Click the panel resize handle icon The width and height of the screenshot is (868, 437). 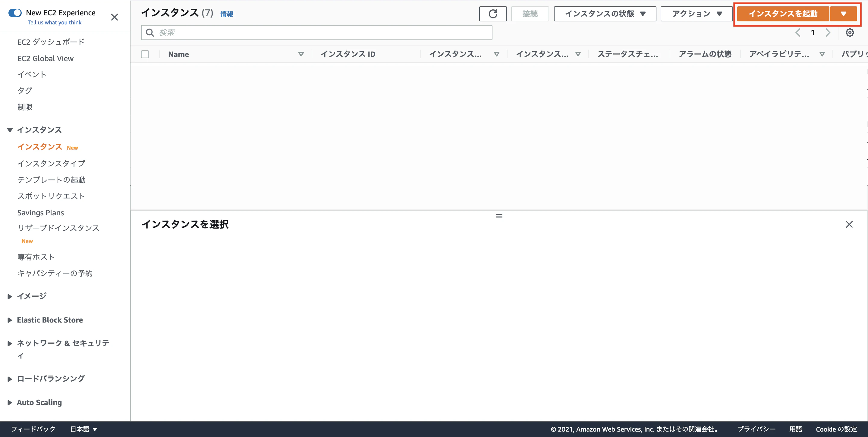499,216
